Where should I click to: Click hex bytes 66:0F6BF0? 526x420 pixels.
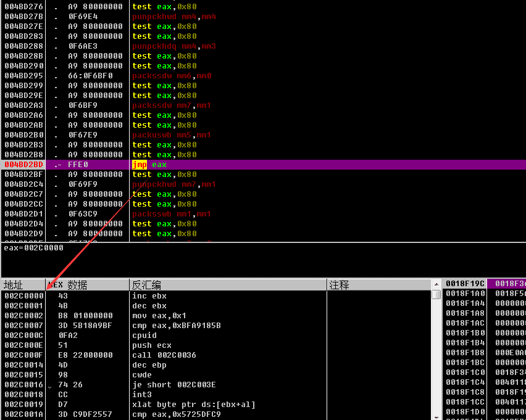tap(90, 76)
